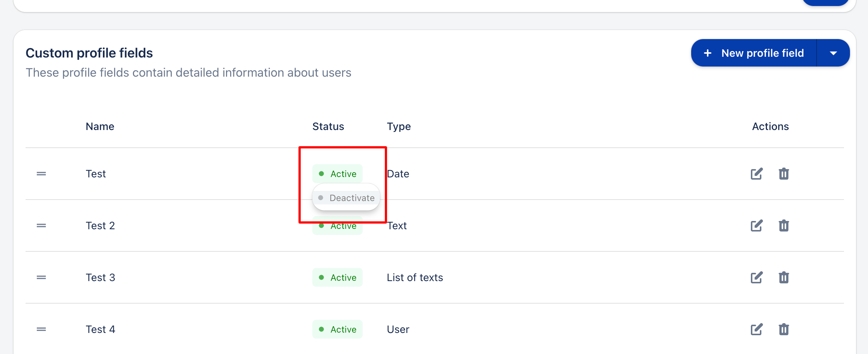The width and height of the screenshot is (868, 354).
Task: Select Deactivate from the status dropdown
Action: coord(346,197)
